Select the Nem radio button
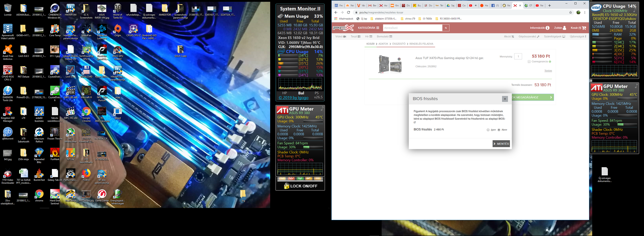This screenshot has width=644, height=236. pos(499,130)
